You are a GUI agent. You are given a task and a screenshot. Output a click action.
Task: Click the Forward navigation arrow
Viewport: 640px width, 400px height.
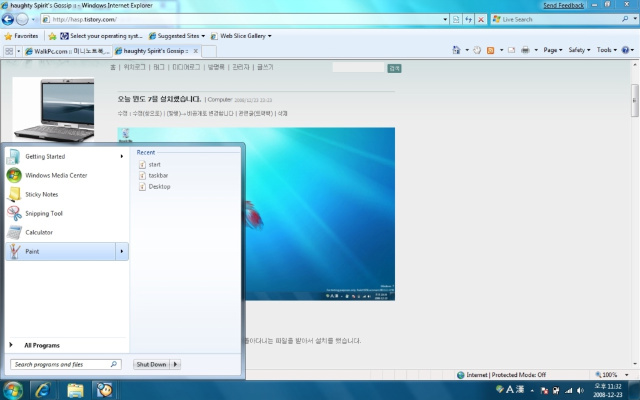tap(22, 19)
